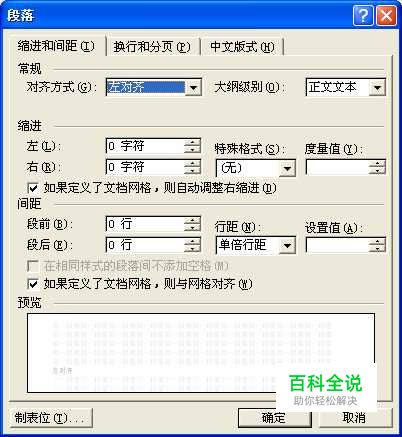Screen dimensions: 402x437
Task: Click the left indent 左 value field
Action: tap(145, 146)
